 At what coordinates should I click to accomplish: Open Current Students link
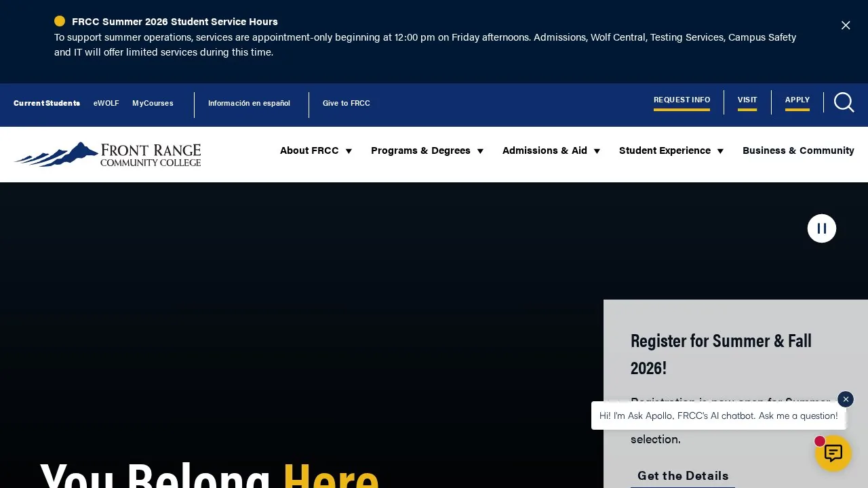pos(47,103)
